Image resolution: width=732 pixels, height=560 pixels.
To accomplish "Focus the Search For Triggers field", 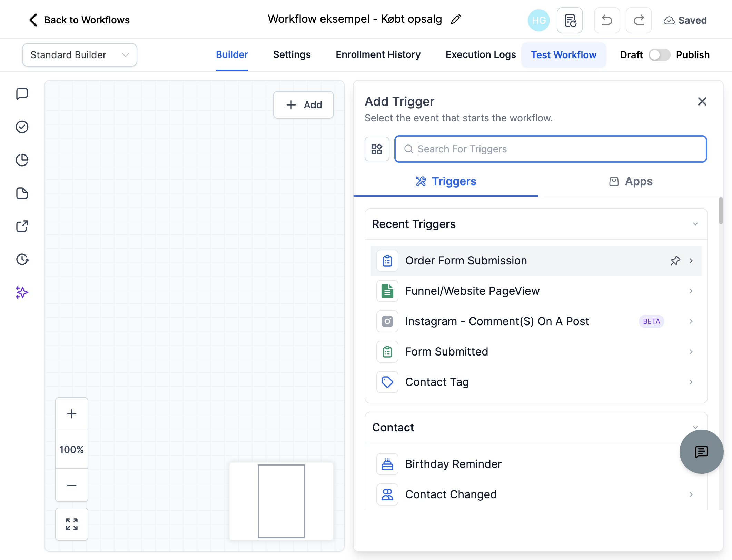I will [551, 149].
